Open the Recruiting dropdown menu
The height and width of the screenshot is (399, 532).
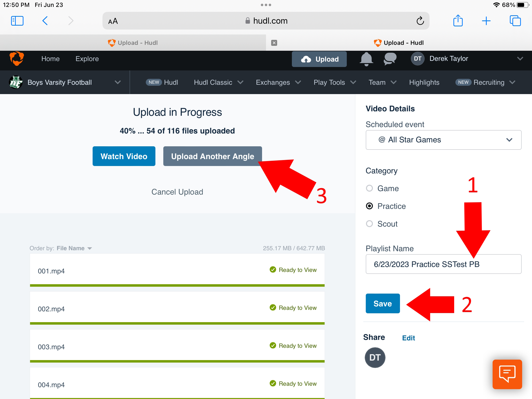pos(485,82)
